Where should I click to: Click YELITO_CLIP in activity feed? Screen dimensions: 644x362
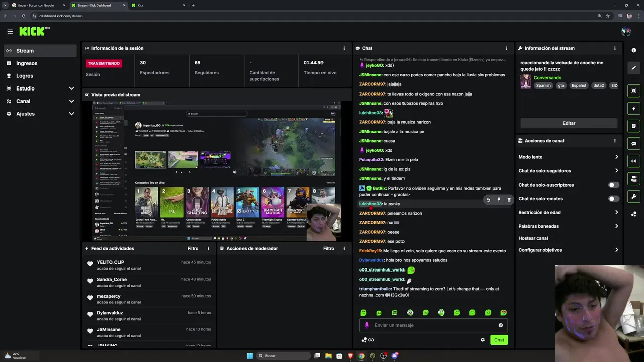[x=110, y=262]
